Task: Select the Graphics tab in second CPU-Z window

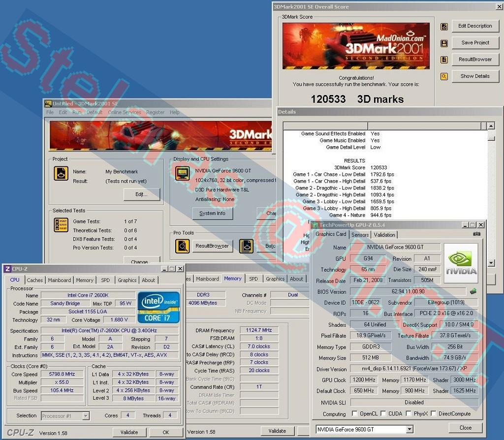Action: 275,279
